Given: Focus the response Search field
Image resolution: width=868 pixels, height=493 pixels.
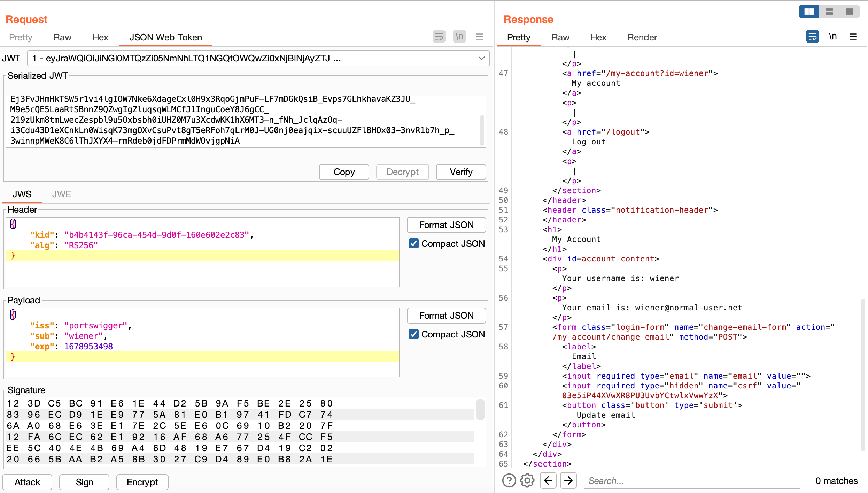Looking at the screenshot, I should click(x=691, y=480).
